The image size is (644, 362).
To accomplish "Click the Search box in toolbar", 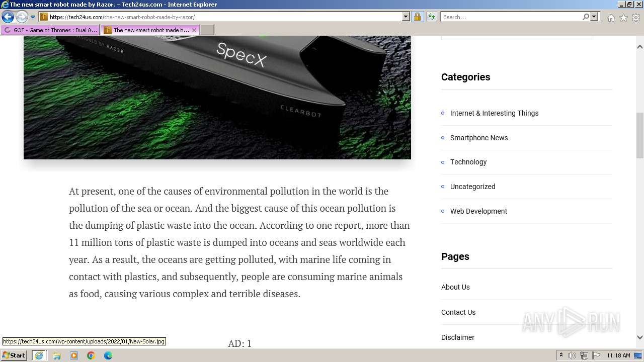I will coord(511,17).
